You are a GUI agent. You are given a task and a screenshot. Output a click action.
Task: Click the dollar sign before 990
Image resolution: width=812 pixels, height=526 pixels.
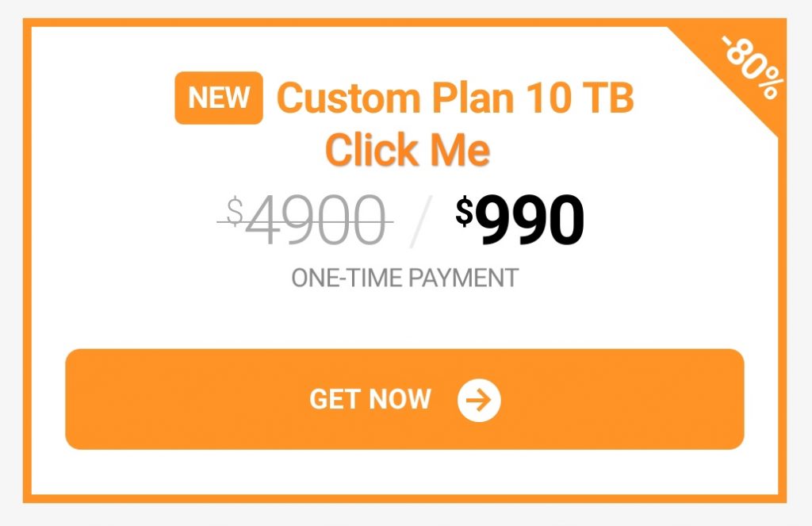(465, 212)
